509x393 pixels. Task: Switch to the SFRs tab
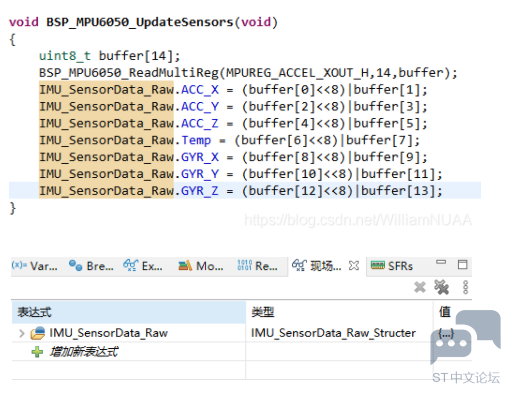392,266
